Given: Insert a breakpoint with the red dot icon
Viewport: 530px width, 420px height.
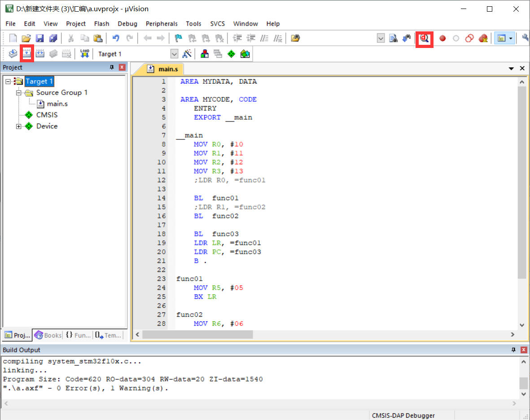Looking at the screenshot, I should pos(442,39).
